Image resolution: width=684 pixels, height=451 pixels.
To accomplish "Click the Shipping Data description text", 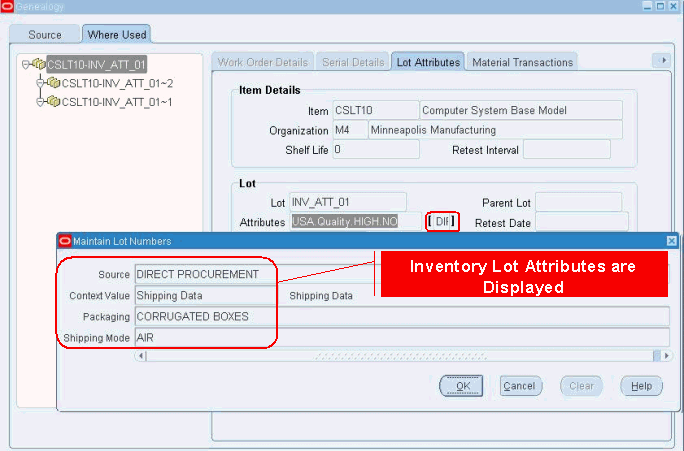I will pos(321,295).
